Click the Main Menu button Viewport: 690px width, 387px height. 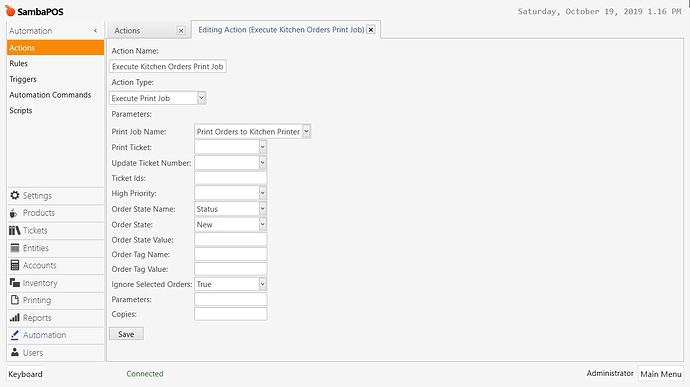tap(661, 374)
